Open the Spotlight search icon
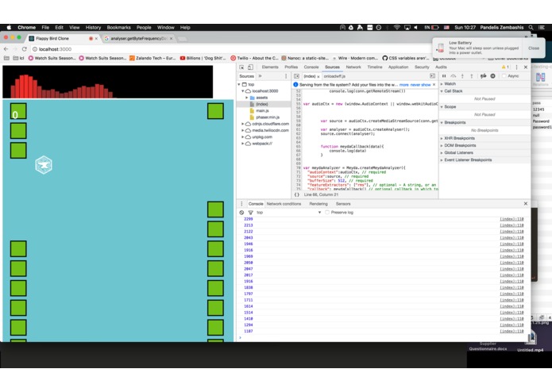The height and width of the screenshot is (392, 552). pos(531,28)
